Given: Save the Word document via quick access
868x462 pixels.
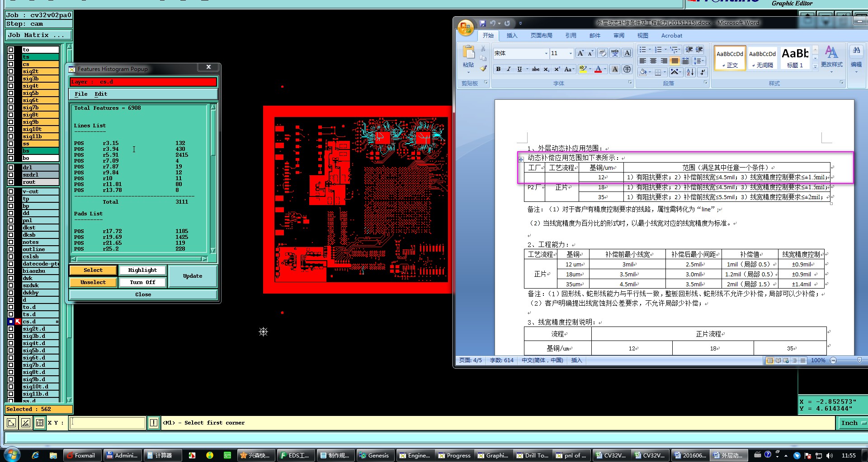Looking at the screenshot, I should [x=483, y=23].
